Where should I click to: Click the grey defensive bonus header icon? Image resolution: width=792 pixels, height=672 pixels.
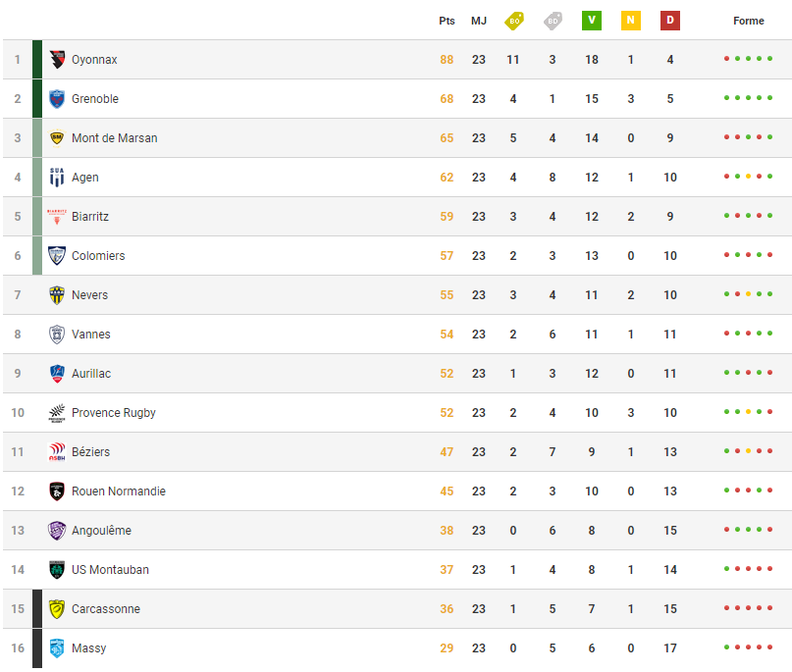pyautogui.click(x=554, y=21)
